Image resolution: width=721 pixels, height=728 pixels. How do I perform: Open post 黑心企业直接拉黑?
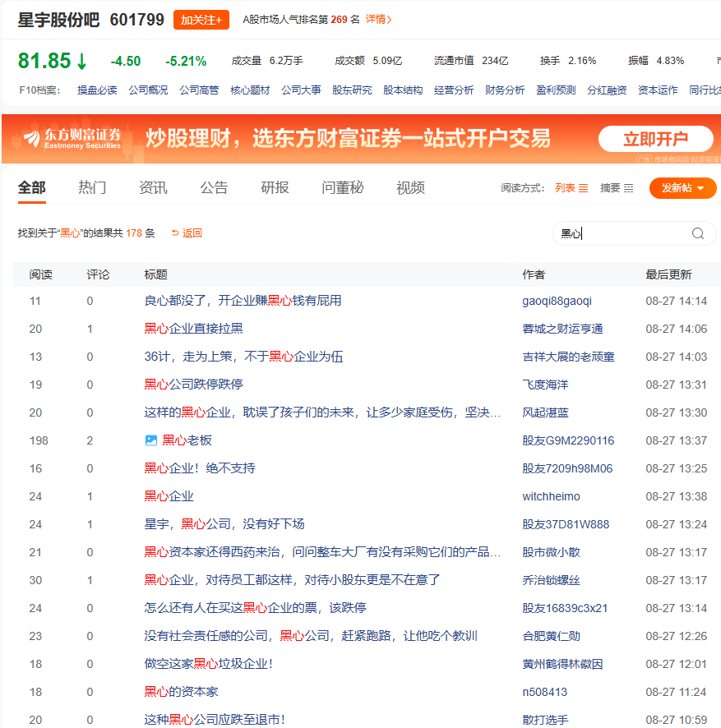(x=194, y=329)
